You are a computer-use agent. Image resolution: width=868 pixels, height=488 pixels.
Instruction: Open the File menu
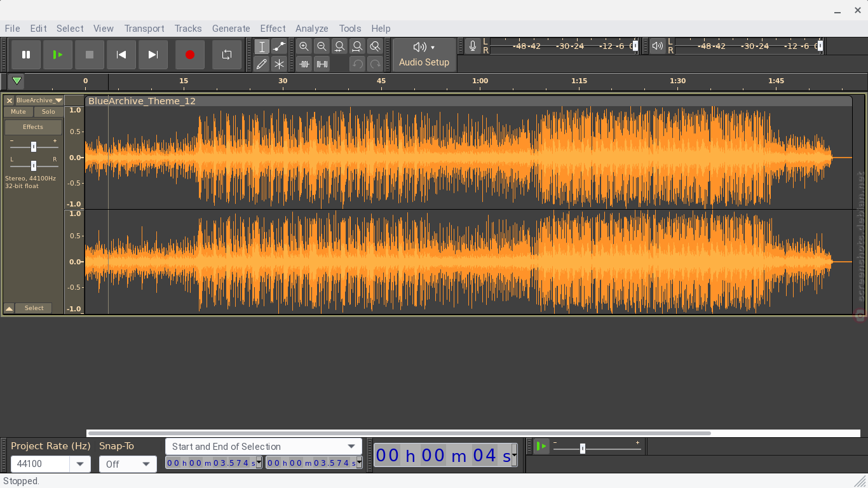click(12, 29)
